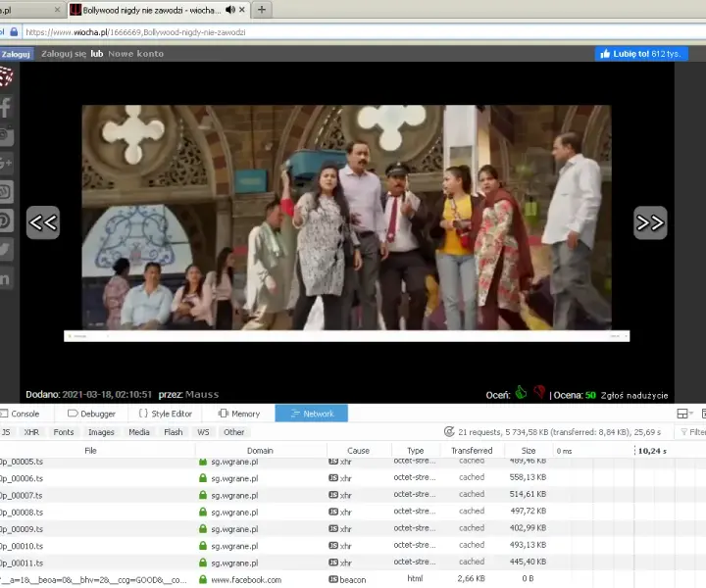Viewport: 706px width, 588px height.
Task: Rate the video with red thumbs down
Action: [539, 393]
